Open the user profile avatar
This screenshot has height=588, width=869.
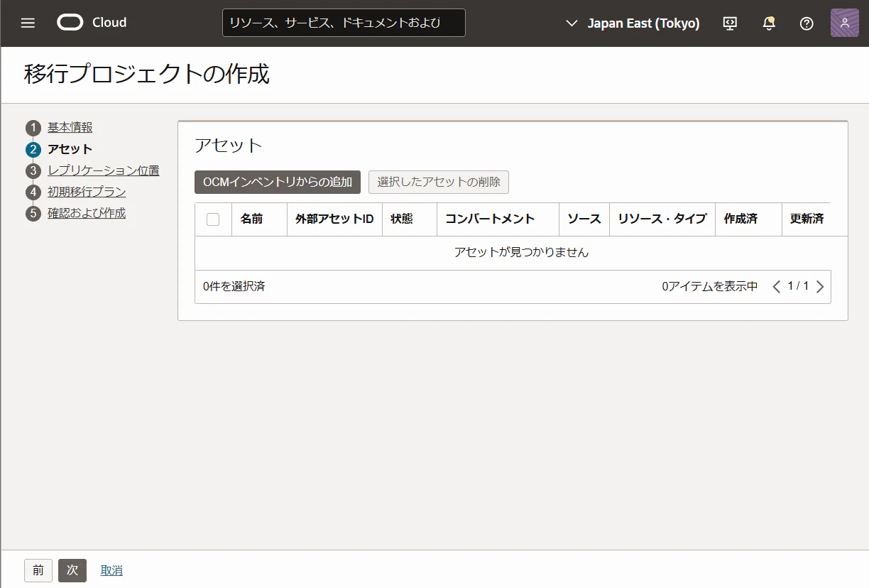(845, 23)
